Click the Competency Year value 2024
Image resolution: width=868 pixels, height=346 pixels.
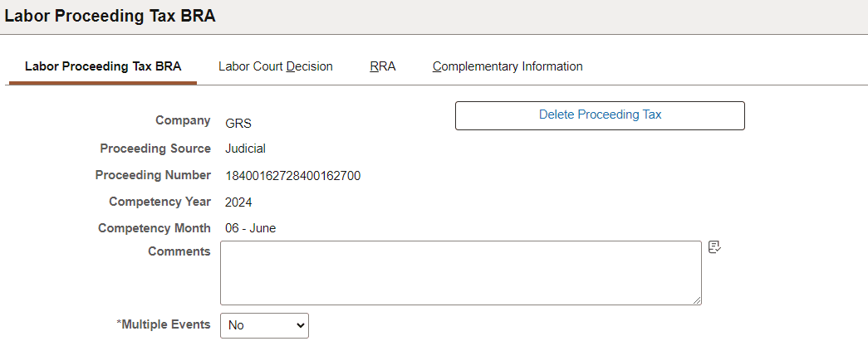(238, 202)
